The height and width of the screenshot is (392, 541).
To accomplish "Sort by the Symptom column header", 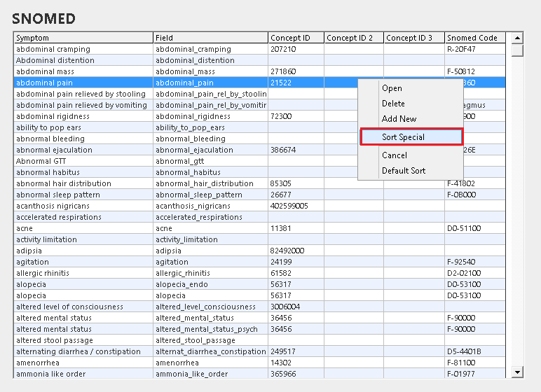I will click(83, 38).
